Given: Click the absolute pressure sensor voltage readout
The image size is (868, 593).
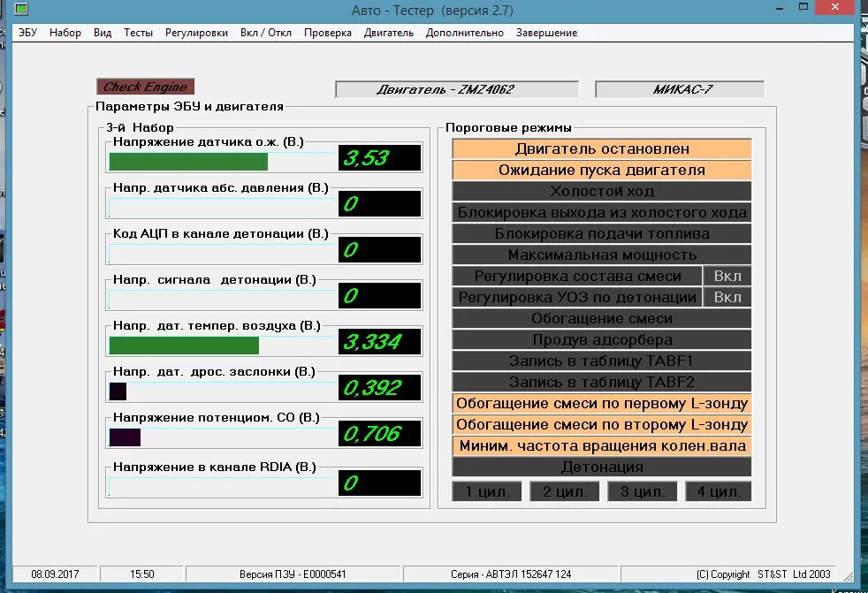Looking at the screenshot, I should click(x=380, y=204).
